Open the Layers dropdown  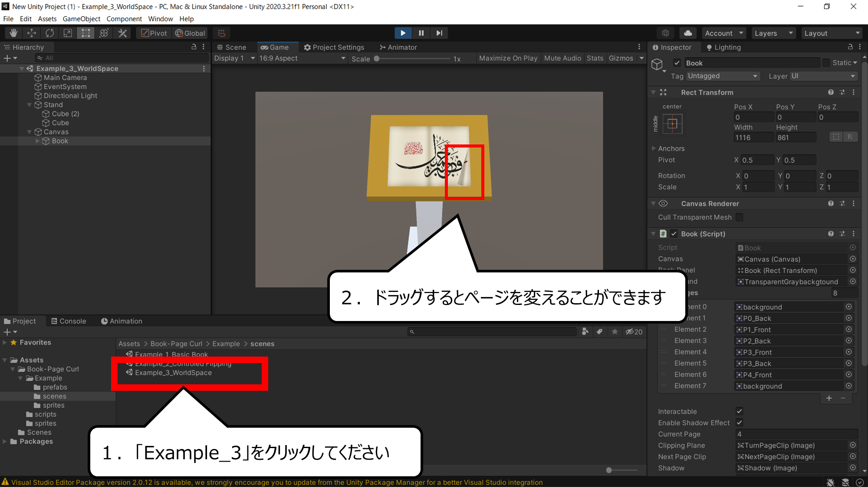[773, 33]
